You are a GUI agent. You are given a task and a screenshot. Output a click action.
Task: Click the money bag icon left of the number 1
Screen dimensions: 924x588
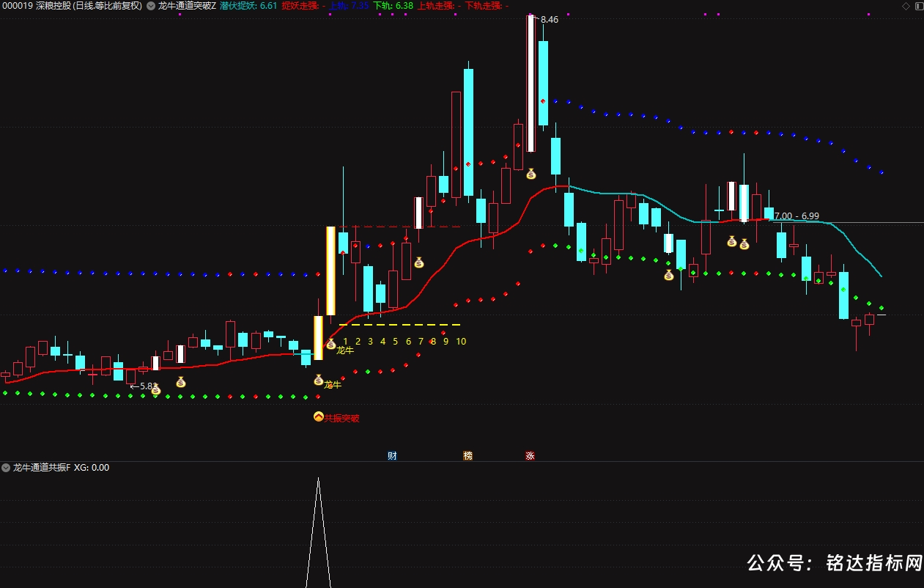(330, 343)
